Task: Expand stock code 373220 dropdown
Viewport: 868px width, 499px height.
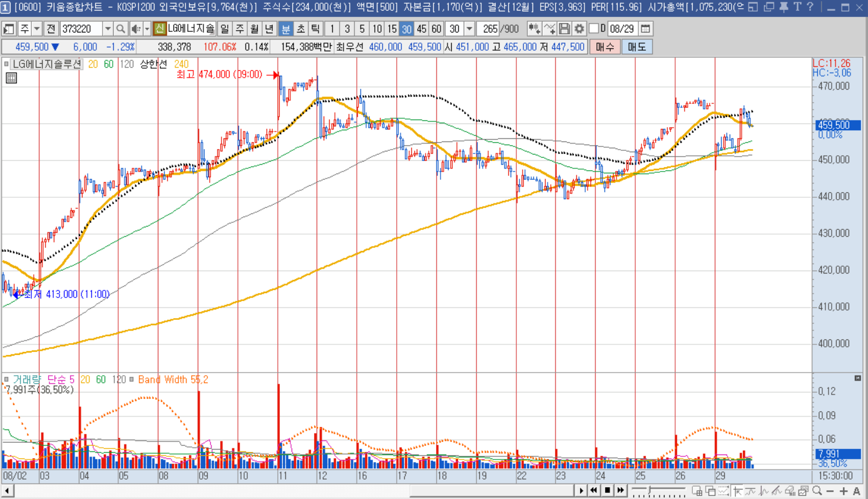Action: click(x=108, y=29)
